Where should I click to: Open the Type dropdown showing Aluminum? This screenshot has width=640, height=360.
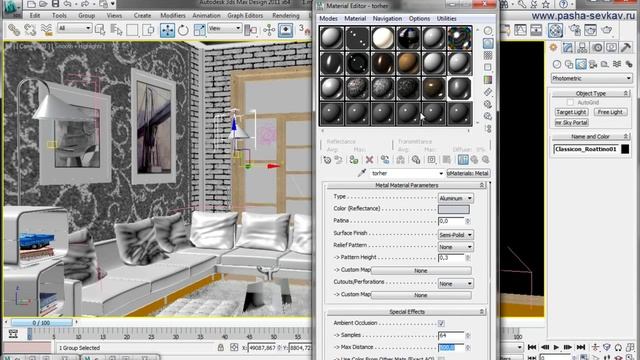pos(456,198)
